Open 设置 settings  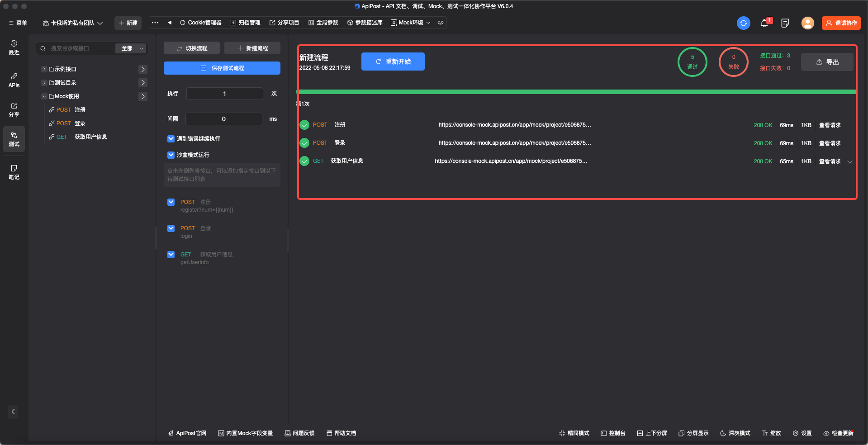[802, 433]
